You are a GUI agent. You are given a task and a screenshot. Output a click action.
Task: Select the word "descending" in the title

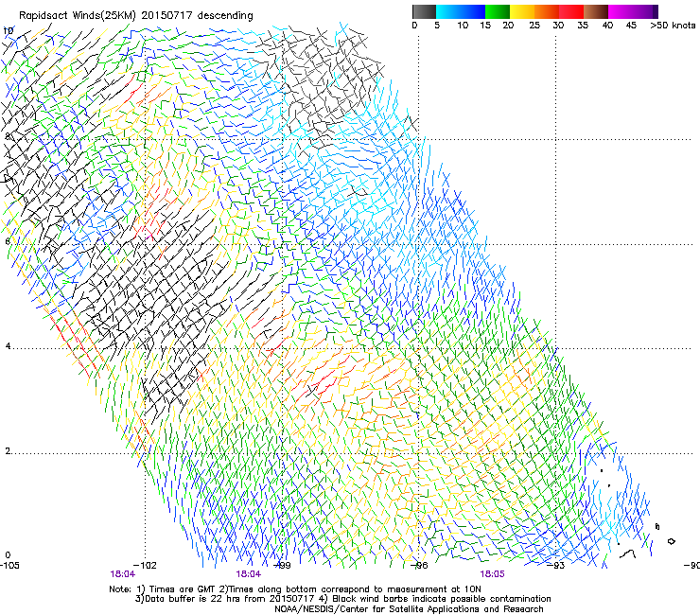tap(225, 16)
